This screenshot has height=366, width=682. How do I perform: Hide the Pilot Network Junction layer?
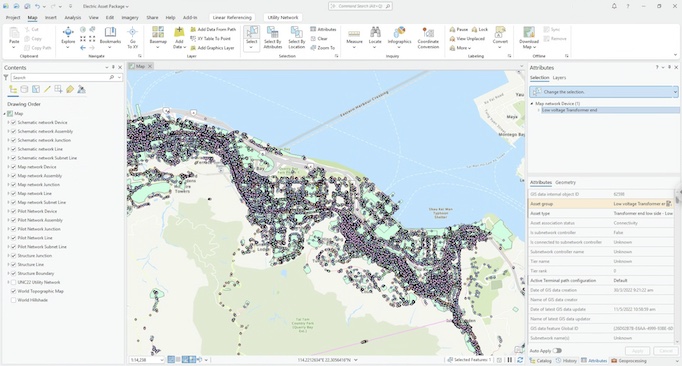(x=13, y=229)
